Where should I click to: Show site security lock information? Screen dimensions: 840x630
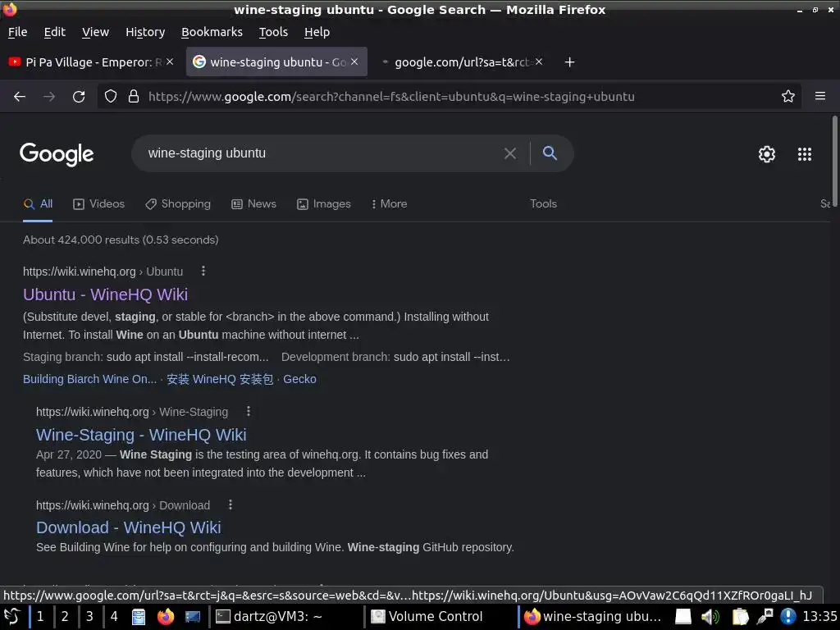[x=134, y=97]
